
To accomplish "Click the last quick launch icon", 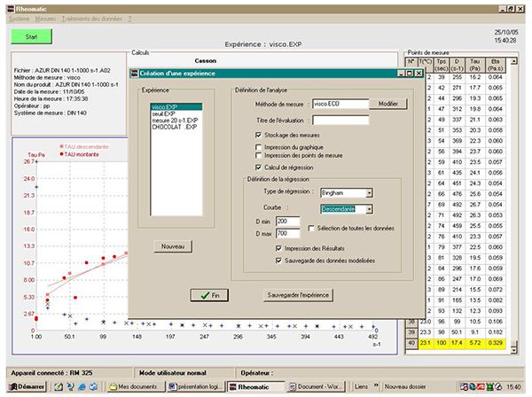I will (x=93, y=386).
